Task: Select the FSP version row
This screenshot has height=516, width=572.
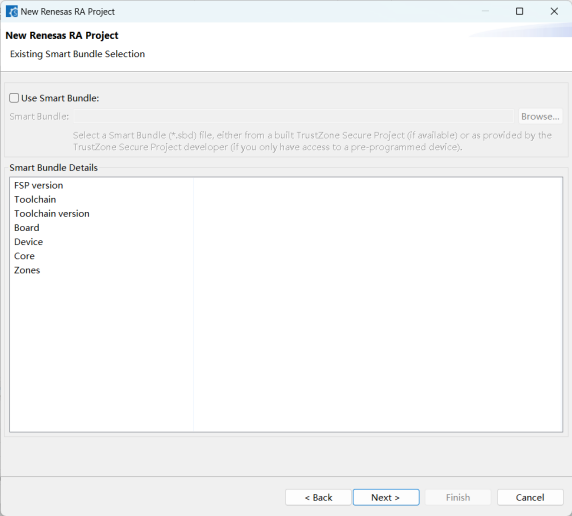Action: tap(286, 185)
